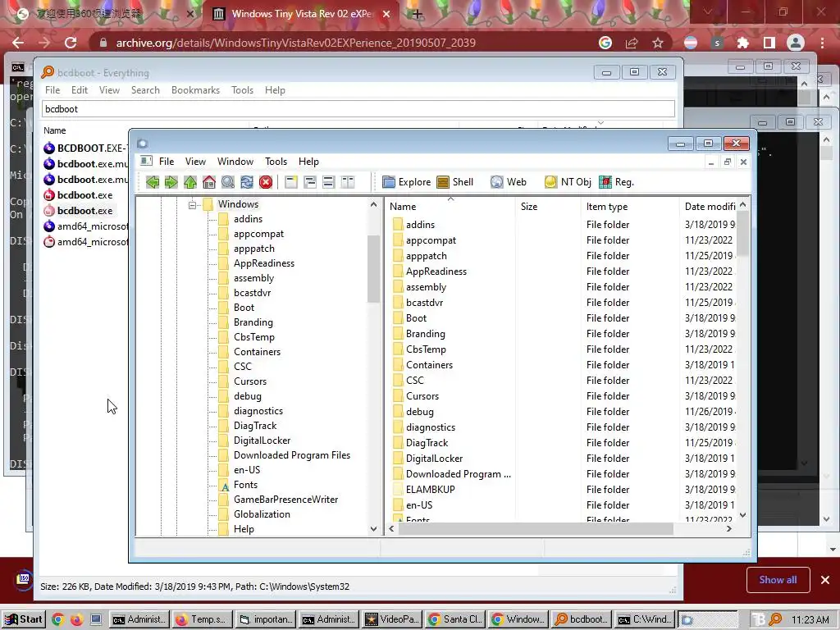Click the red Stop icon
The image size is (840, 630).
pyautogui.click(x=266, y=182)
